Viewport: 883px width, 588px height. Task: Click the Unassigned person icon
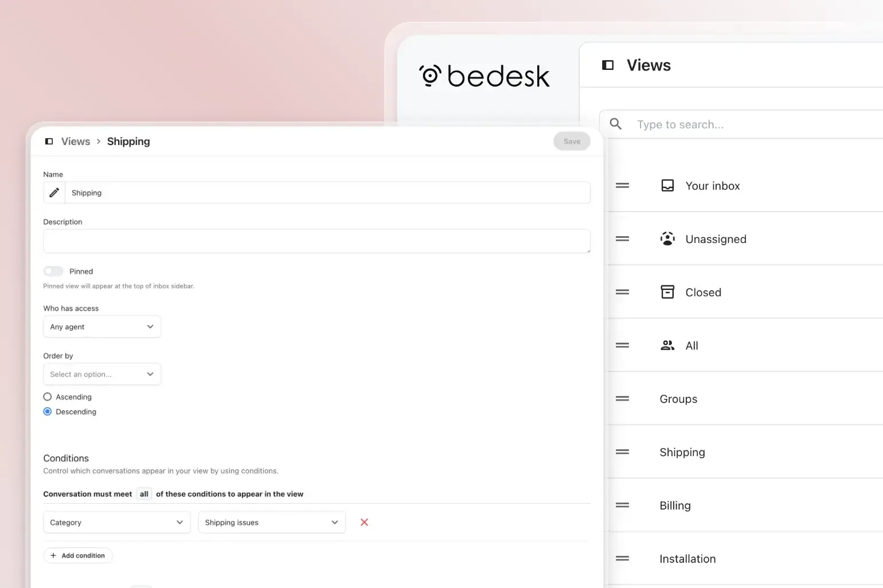667,239
